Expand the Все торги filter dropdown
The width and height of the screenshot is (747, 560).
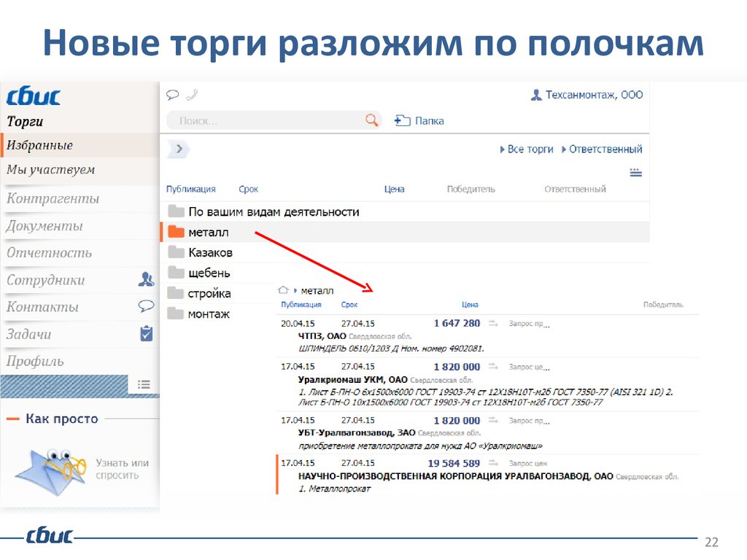(x=527, y=149)
